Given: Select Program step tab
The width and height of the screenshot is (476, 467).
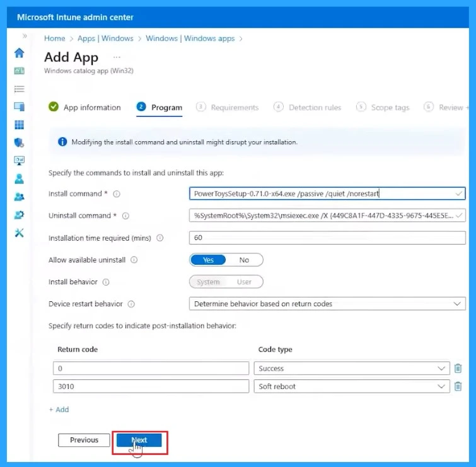Looking at the screenshot, I should pyautogui.click(x=160, y=107).
